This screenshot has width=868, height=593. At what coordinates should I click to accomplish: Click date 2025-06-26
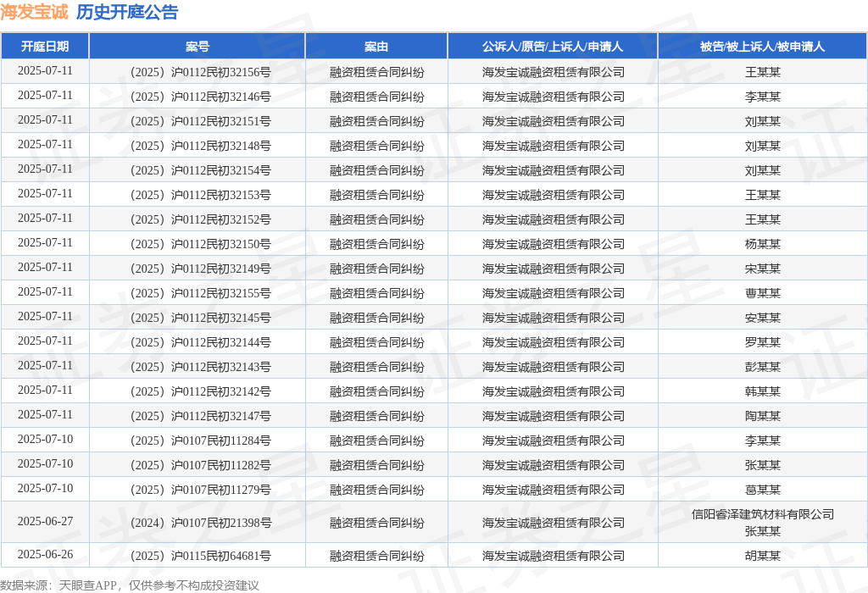[45, 555]
